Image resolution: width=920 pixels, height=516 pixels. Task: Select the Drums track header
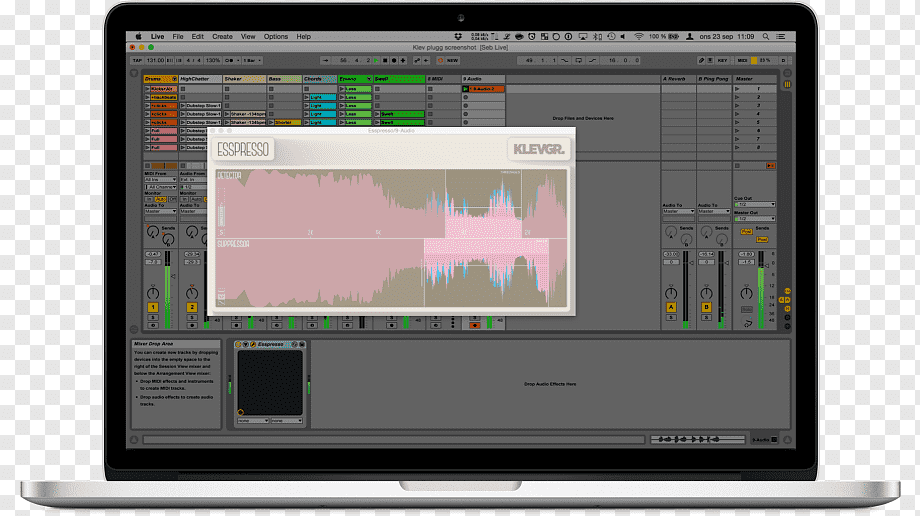(x=160, y=79)
